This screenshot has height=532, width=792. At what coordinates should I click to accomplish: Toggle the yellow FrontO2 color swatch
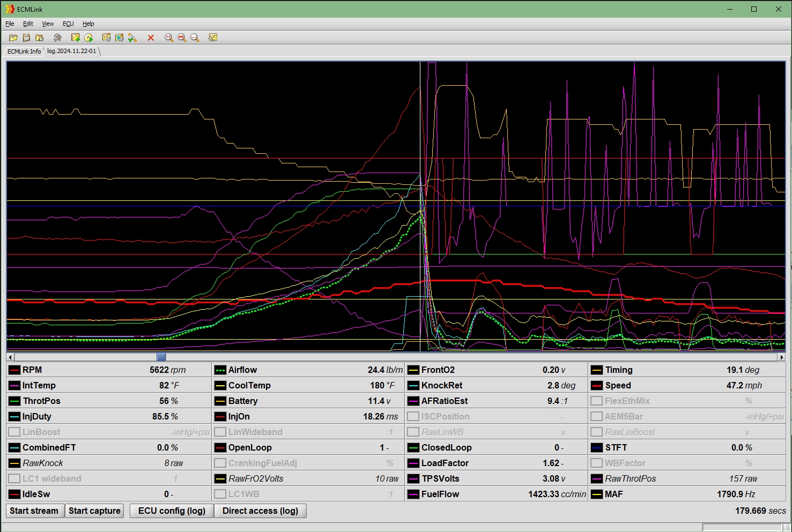[x=413, y=370]
